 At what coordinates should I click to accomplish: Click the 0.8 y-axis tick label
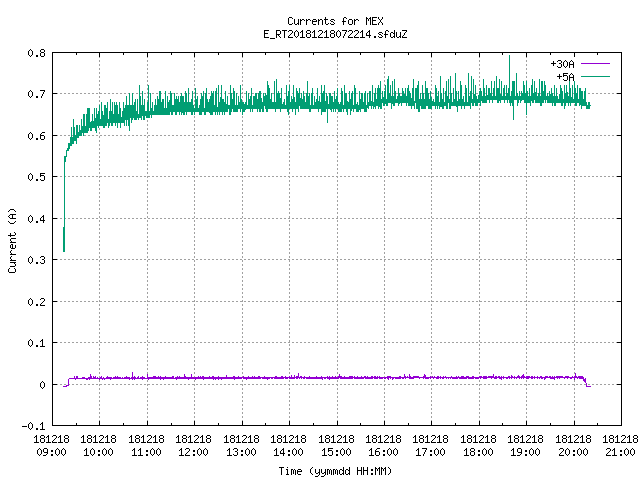pos(36,53)
